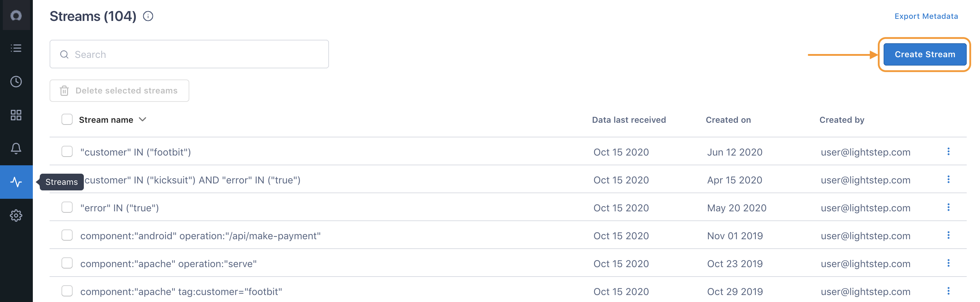This screenshot has width=980, height=302.
Task: Open the list view icon in sidebar
Action: [16, 48]
